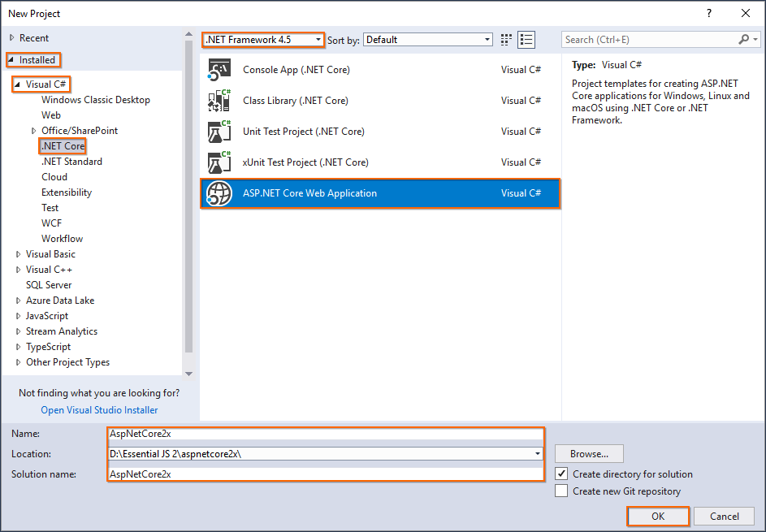Collapse the Visual C# node
This screenshot has height=532, width=766.
(18, 84)
